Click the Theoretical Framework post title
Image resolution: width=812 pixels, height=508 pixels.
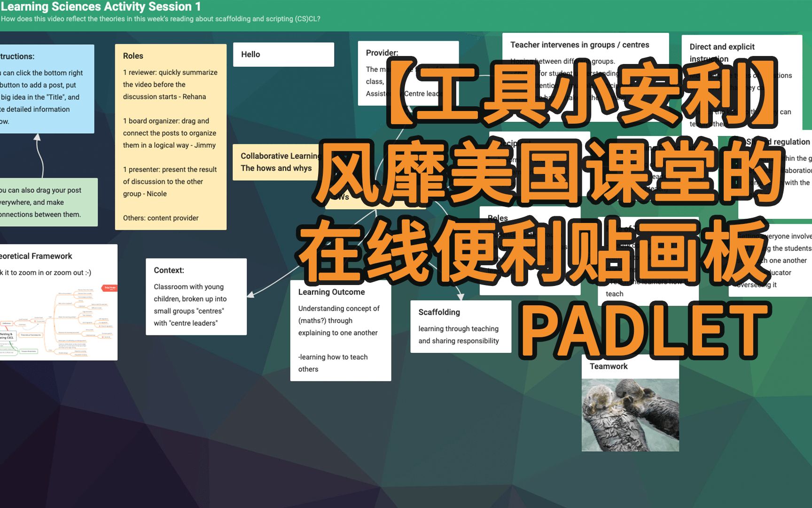click(36, 256)
